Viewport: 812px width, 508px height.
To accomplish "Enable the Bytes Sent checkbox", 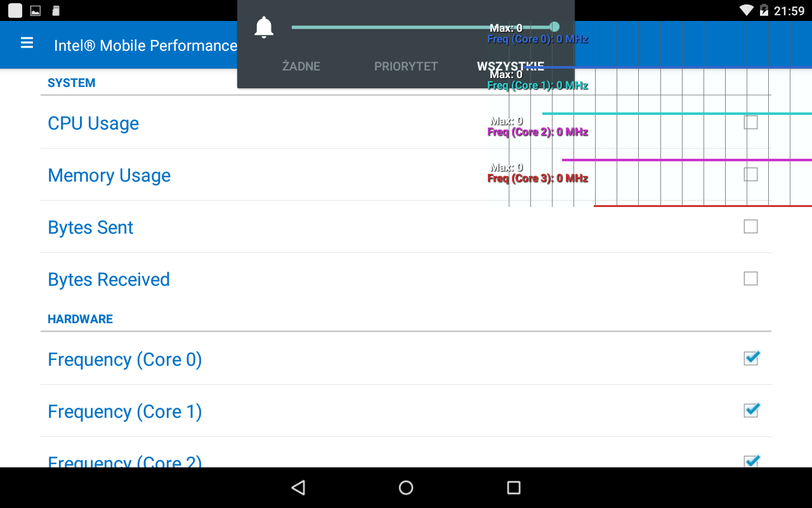I will click(750, 226).
